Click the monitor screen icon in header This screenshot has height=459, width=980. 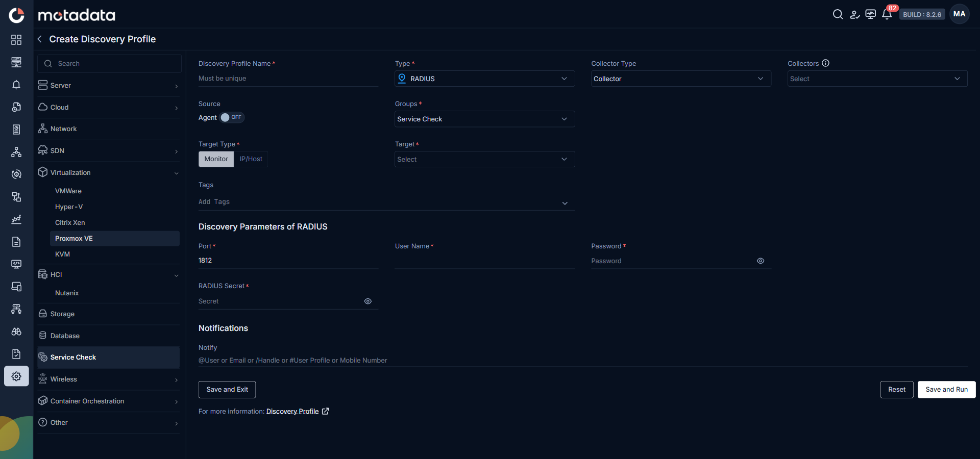pyautogui.click(x=871, y=14)
